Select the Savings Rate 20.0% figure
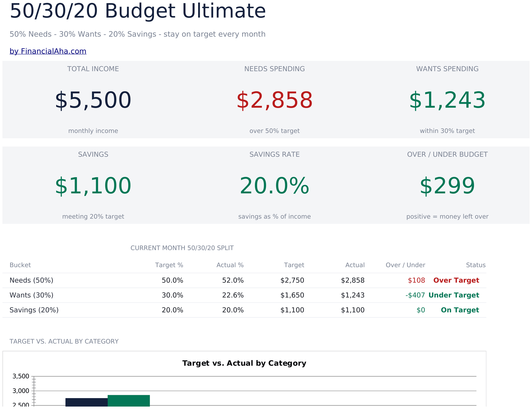This screenshot has height=409, width=532. coord(275,186)
